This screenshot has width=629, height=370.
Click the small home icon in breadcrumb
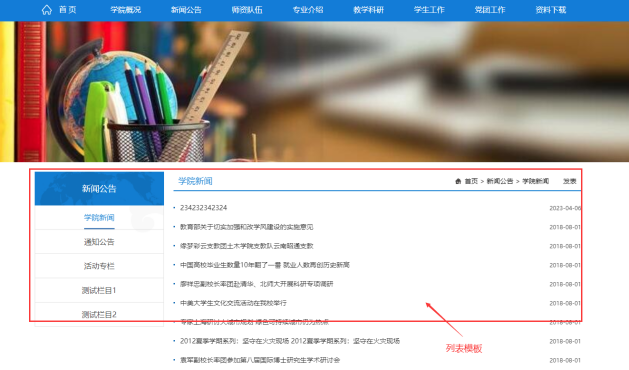click(x=458, y=181)
